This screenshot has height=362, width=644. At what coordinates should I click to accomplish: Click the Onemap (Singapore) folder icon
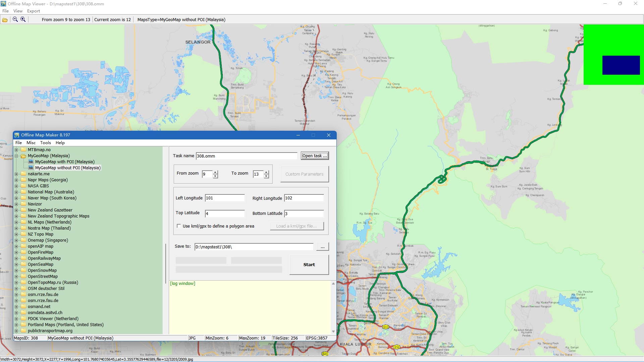[23, 240]
